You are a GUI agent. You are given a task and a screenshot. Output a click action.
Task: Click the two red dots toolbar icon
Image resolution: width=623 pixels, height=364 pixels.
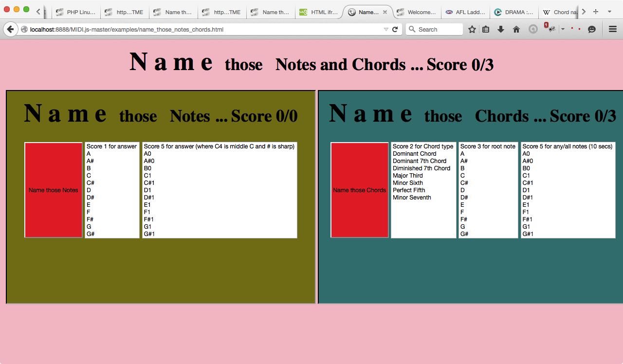point(576,29)
